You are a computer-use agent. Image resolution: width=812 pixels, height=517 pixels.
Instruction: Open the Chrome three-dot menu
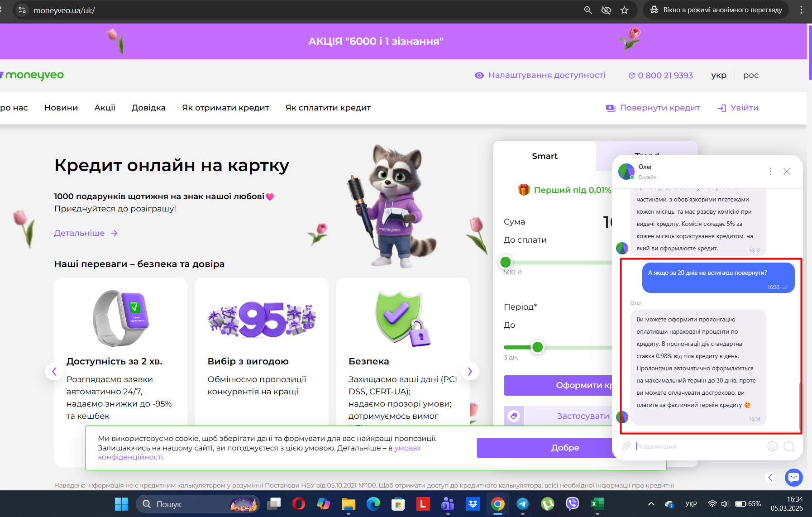pos(801,10)
